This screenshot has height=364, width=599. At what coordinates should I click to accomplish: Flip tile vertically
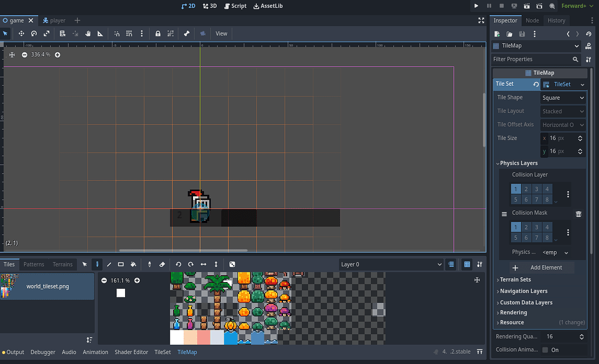pyautogui.click(x=216, y=264)
